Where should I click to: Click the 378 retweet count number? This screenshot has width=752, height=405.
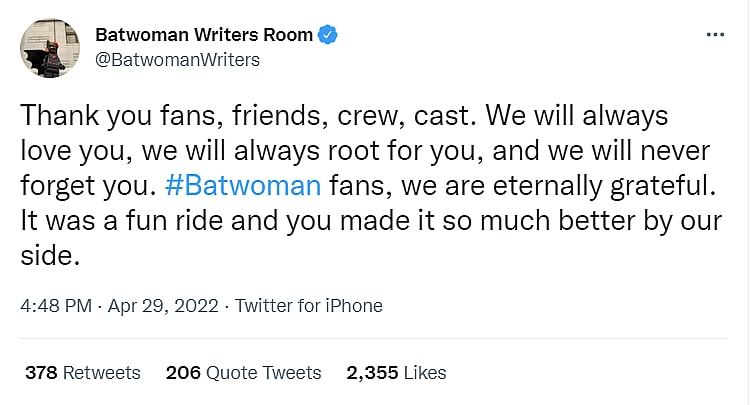[x=40, y=373]
